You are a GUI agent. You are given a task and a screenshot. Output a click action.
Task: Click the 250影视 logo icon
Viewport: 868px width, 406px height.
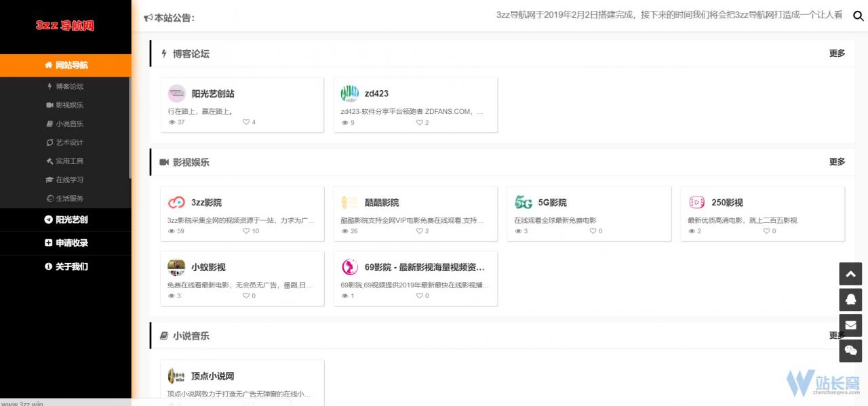(x=696, y=202)
